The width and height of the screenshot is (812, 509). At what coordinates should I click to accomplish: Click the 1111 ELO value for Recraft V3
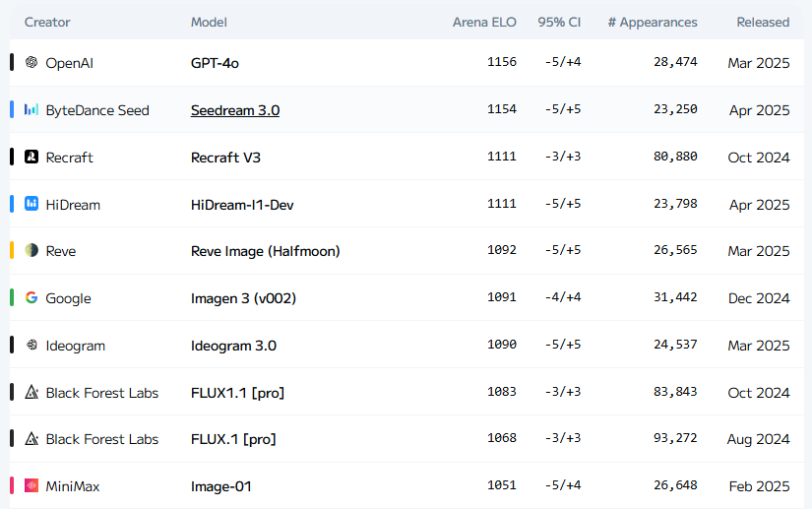[502, 156]
